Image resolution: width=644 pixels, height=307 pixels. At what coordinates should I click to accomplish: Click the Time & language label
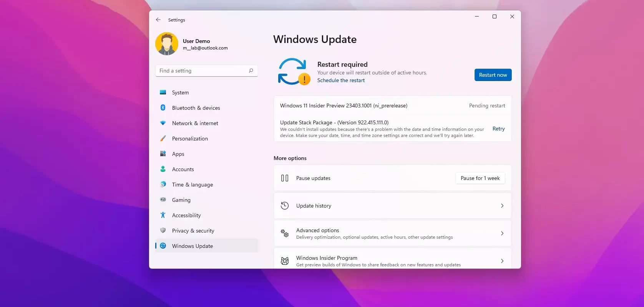[x=193, y=185]
